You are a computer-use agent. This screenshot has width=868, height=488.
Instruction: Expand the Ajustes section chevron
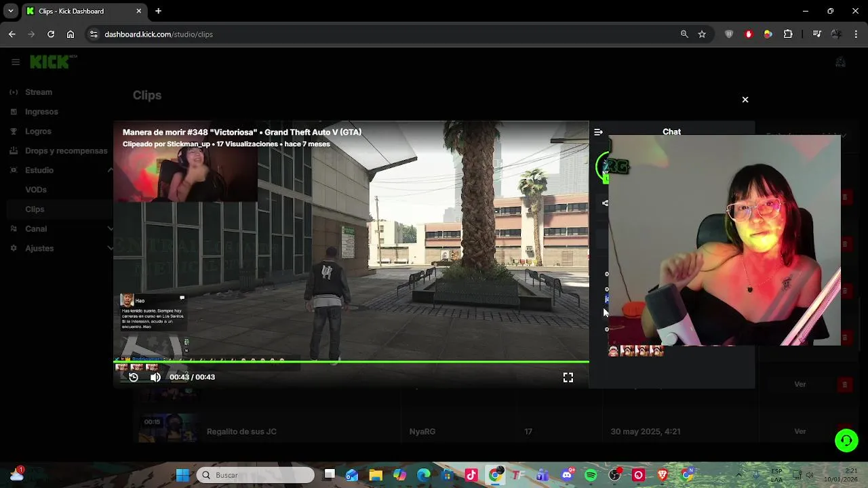pos(111,248)
